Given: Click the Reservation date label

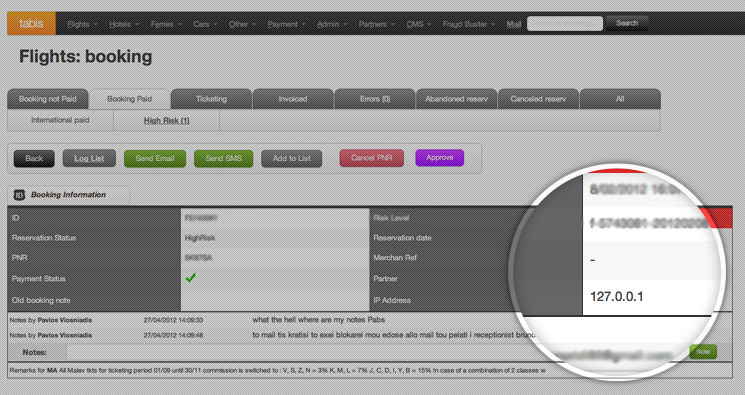Looking at the screenshot, I should (402, 238).
